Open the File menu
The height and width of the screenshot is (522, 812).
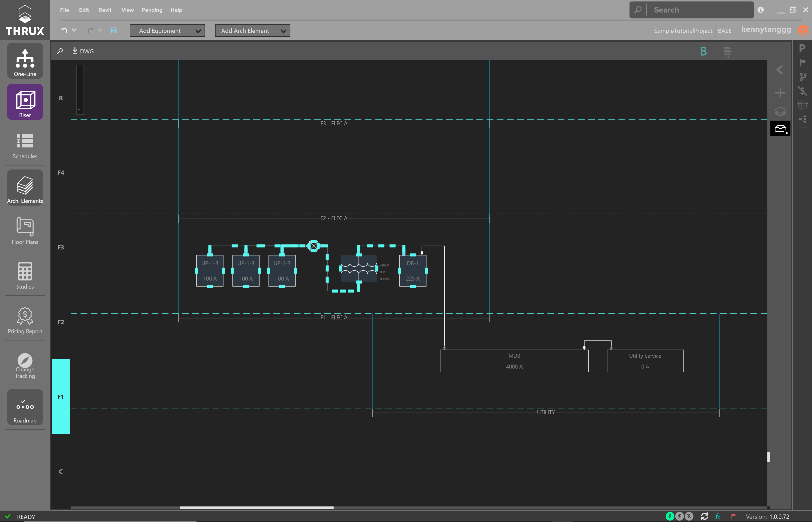point(64,10)
